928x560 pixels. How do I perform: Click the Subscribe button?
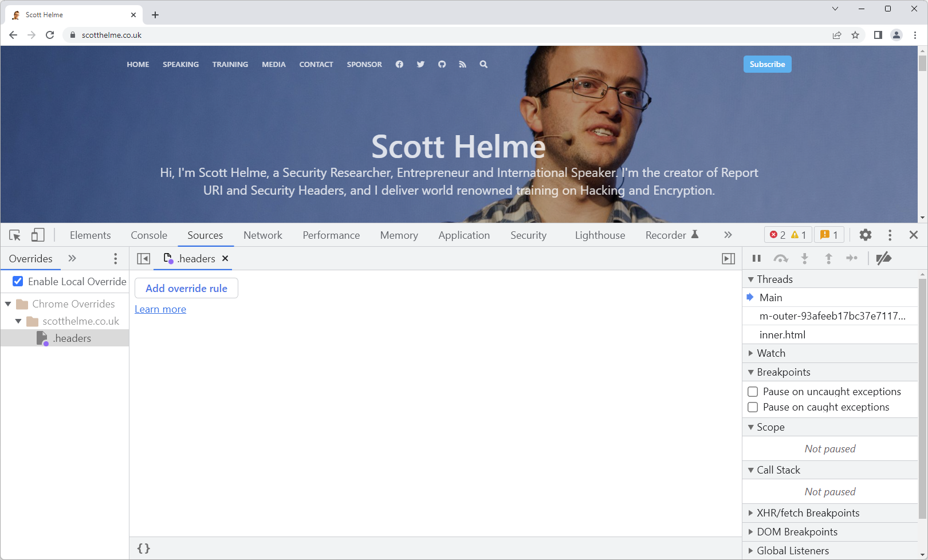click(x=768, y=64)
